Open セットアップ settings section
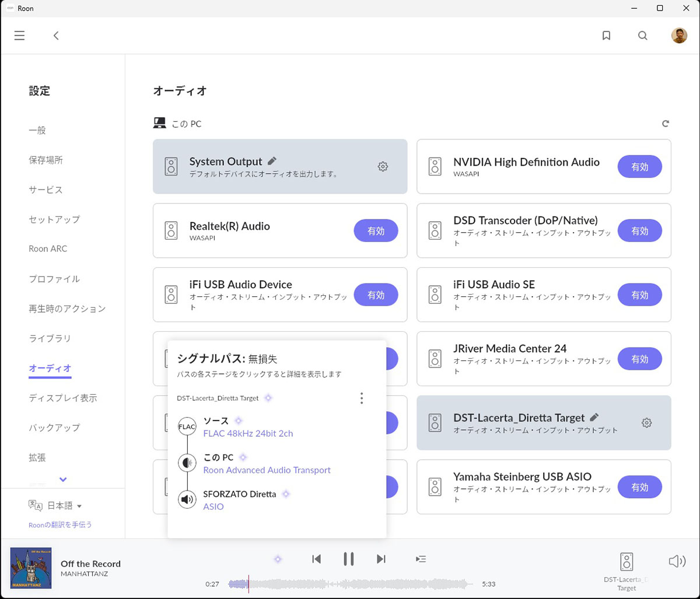Viewport: 700px width, 599px height. (x=54, y=219)
